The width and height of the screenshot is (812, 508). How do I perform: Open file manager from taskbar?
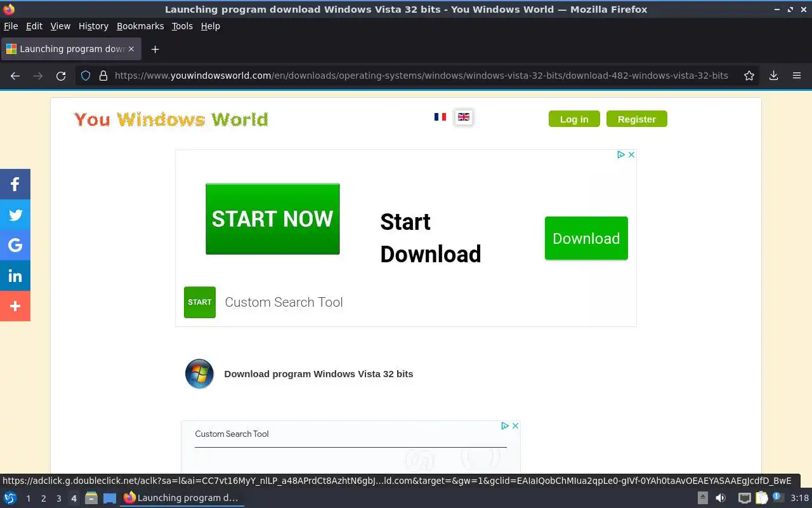[91, 498]
